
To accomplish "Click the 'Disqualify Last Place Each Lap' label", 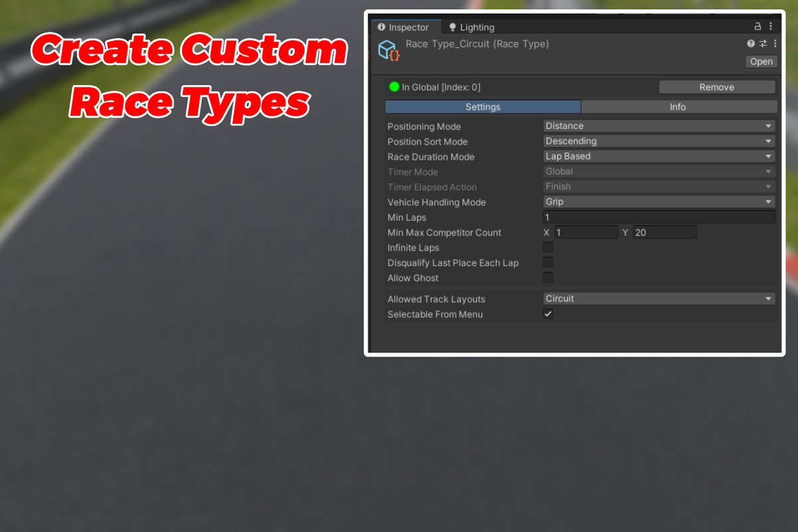I will [453, 263].
